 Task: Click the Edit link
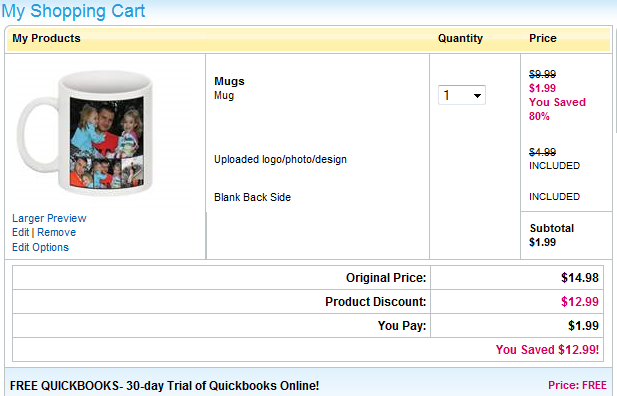coord(20,232)
